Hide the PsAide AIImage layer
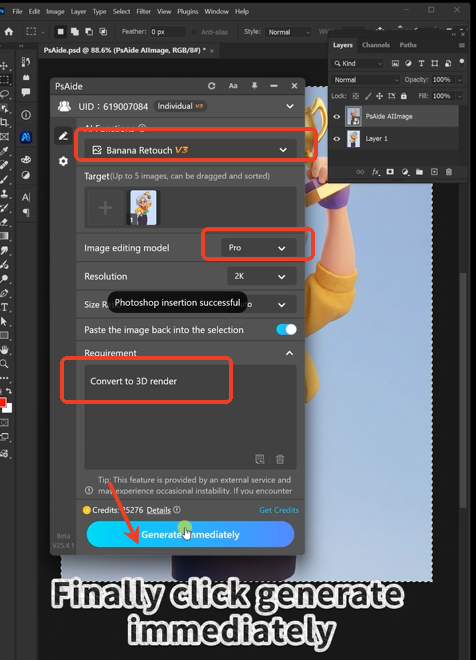Screen dimensions: 476x660 pos(337,117)
